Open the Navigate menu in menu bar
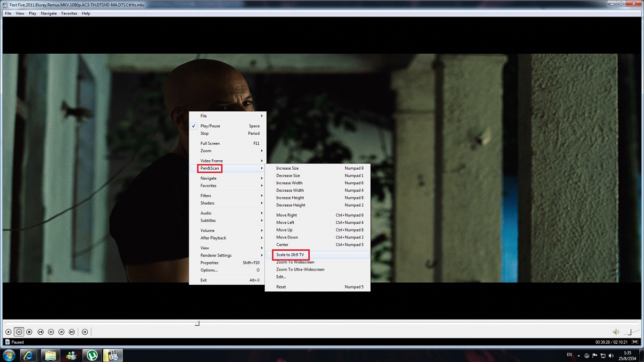 [49, 13]
